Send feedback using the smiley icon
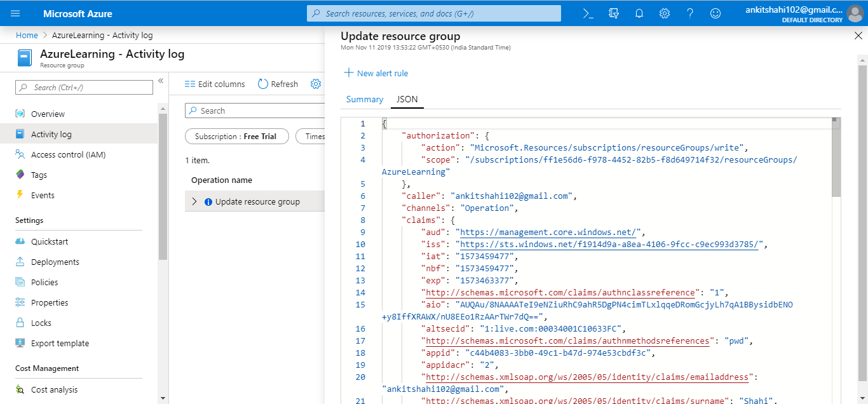 tap(715, 13)
